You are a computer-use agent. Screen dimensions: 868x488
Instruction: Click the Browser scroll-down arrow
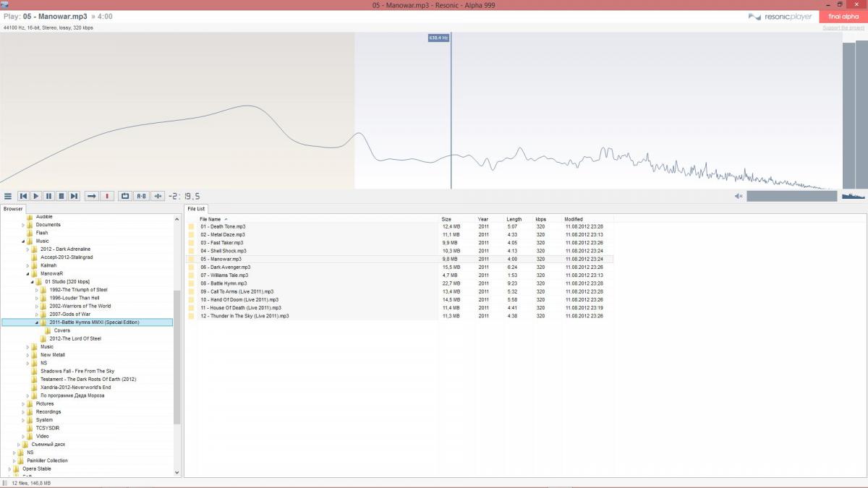pos(177,473)
